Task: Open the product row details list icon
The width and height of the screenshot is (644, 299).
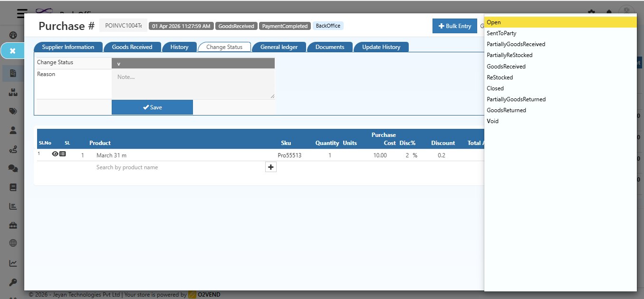Action: click(x=64, y=154)
